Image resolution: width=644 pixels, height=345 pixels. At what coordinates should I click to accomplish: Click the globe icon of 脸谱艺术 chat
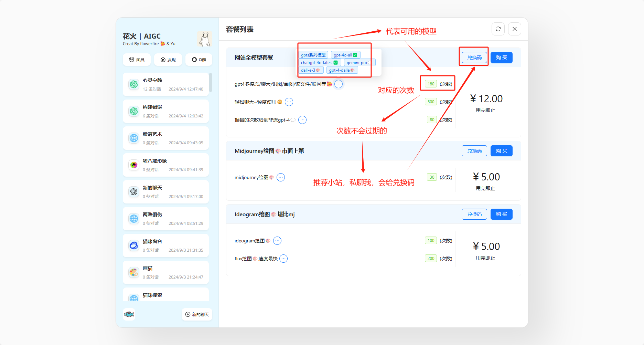pyautogui.click(x=134, y=138)
